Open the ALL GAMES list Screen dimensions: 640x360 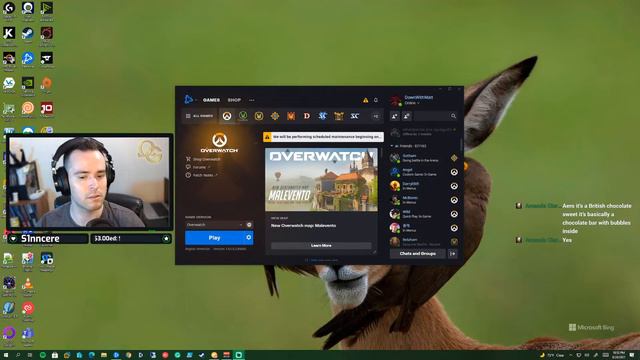coord(200,116)
